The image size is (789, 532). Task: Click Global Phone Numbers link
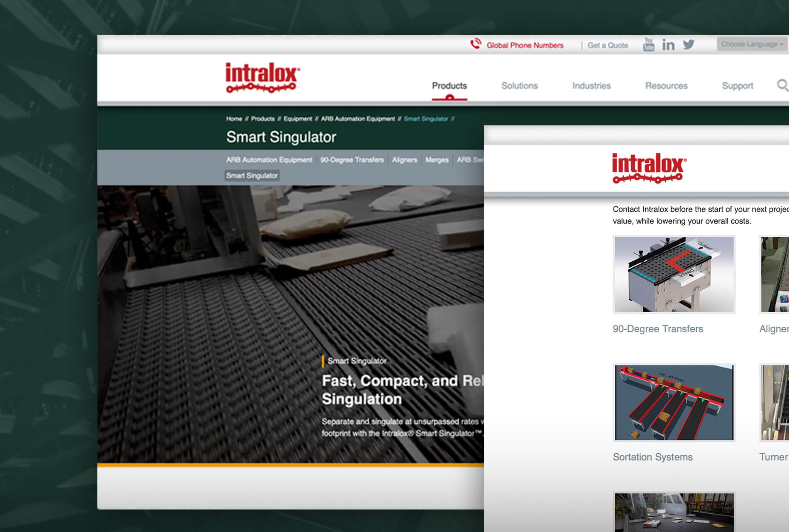525,45
